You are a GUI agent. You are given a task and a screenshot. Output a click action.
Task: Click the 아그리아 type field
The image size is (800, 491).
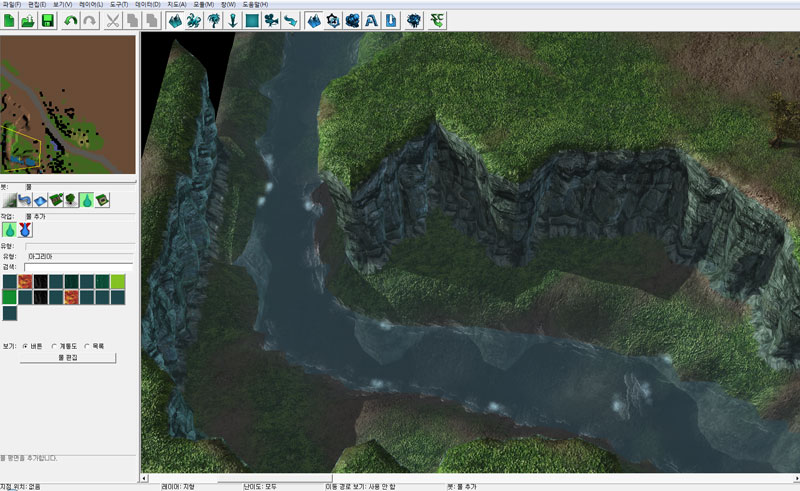80,256
